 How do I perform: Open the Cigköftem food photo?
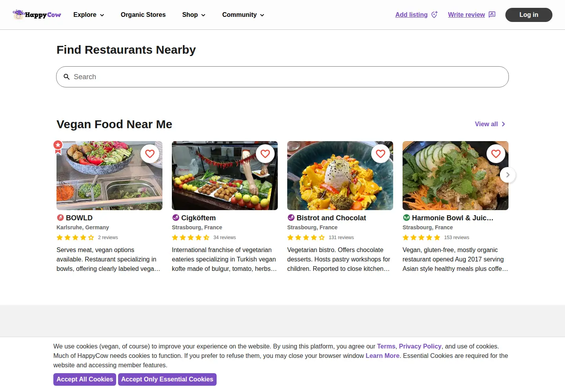coord(225,176)
